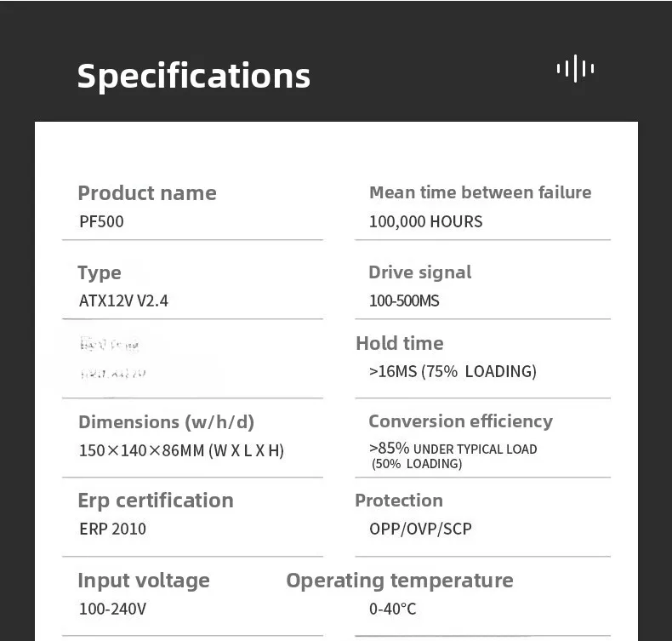This screenshot has width=672, height=641.
Task: Click the PF500 product name value
Action: 101,222
